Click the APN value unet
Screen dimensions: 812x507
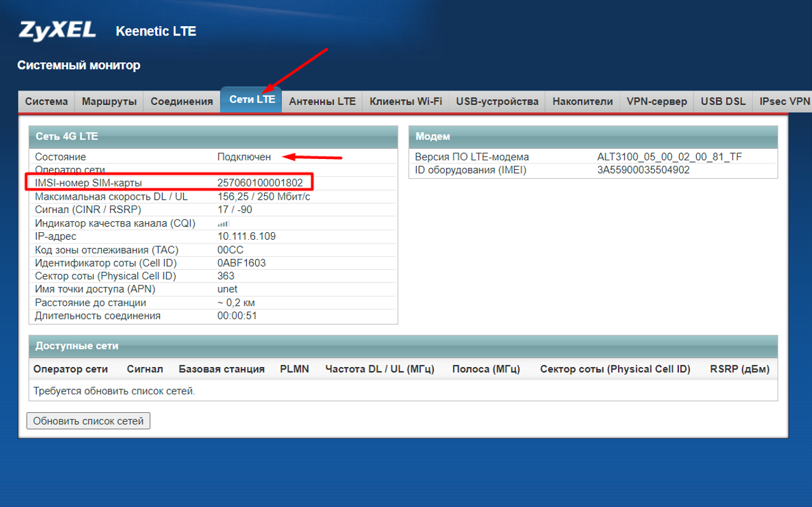[227, 289]
